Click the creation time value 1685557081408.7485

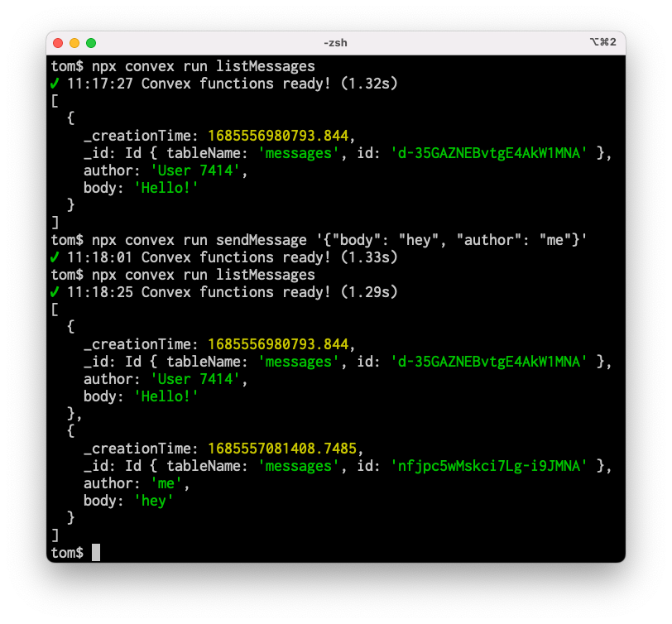[282, 449]
